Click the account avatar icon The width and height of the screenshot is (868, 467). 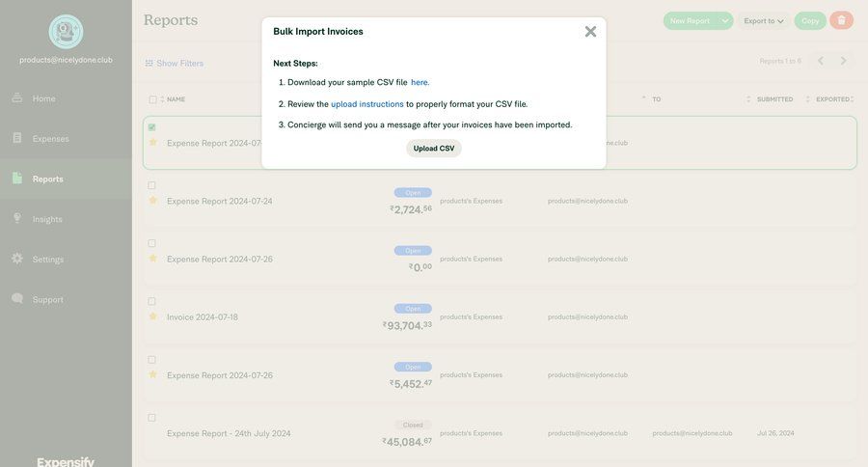66,32
